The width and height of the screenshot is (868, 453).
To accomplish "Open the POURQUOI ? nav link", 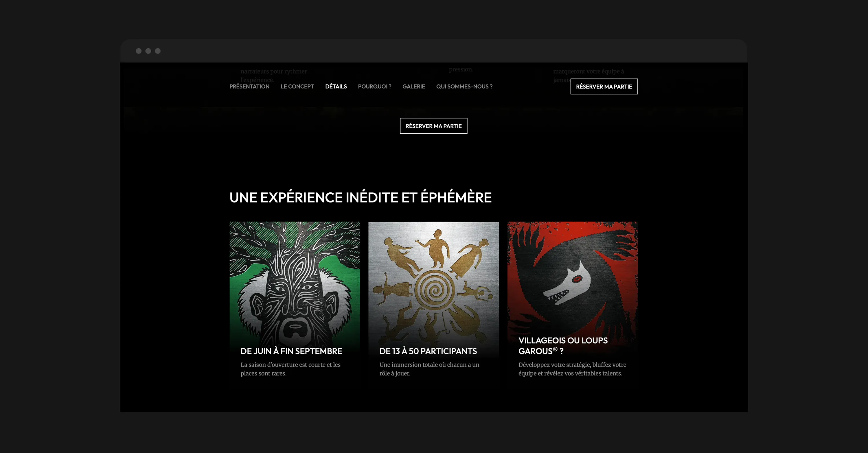I will (x=375, y=86).
